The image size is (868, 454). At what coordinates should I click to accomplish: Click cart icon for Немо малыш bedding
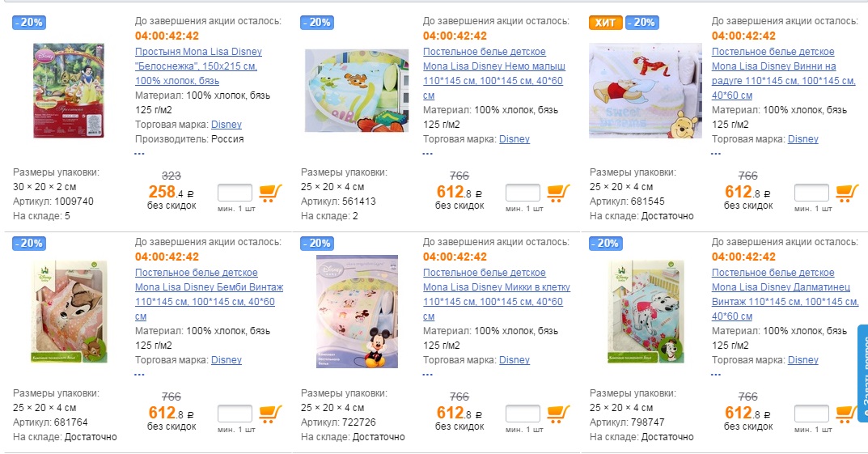click(559, 193)
